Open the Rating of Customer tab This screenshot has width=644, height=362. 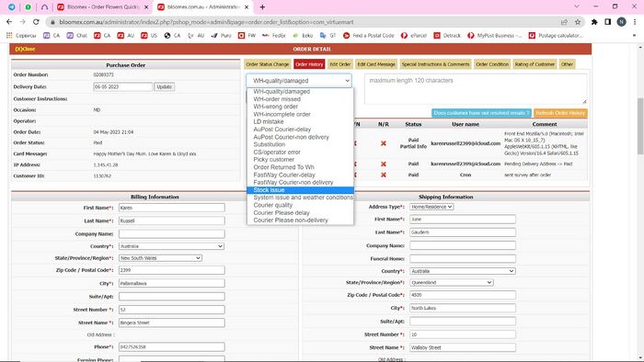[535, 64]
